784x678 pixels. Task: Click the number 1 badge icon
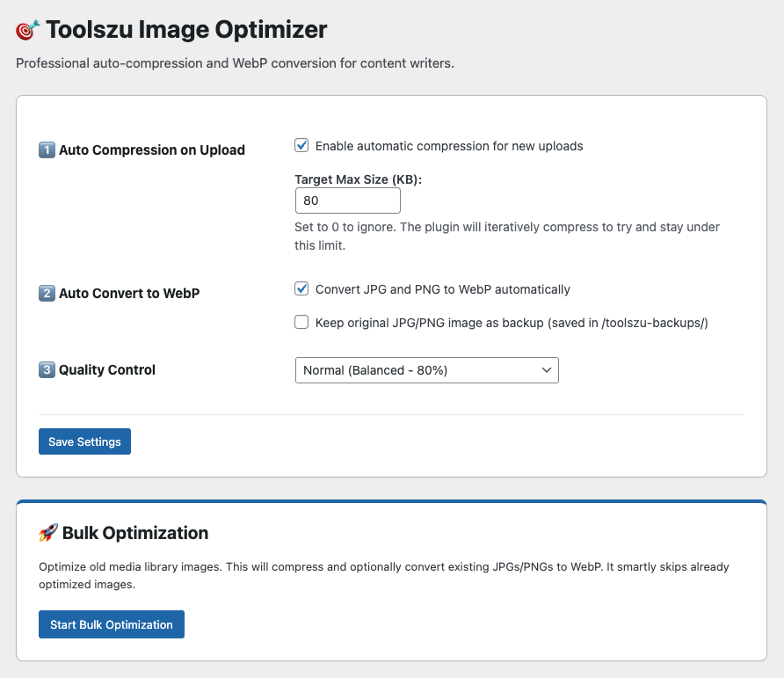47,149
